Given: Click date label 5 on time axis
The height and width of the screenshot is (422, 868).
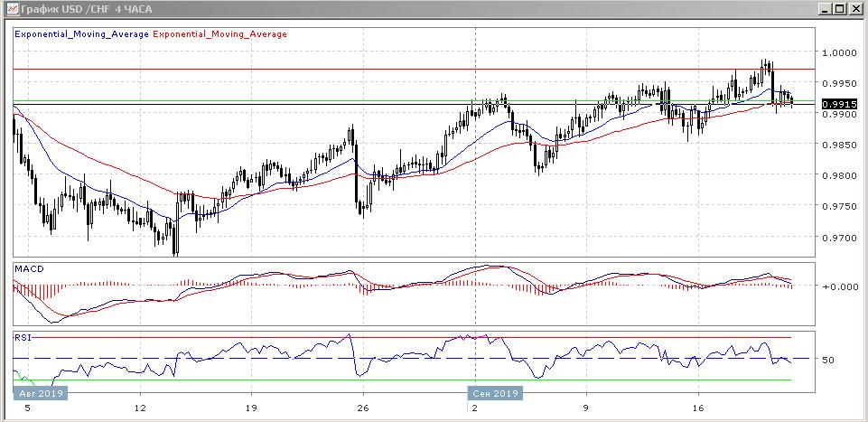Looking at the screenshot, I should [28, 408].
